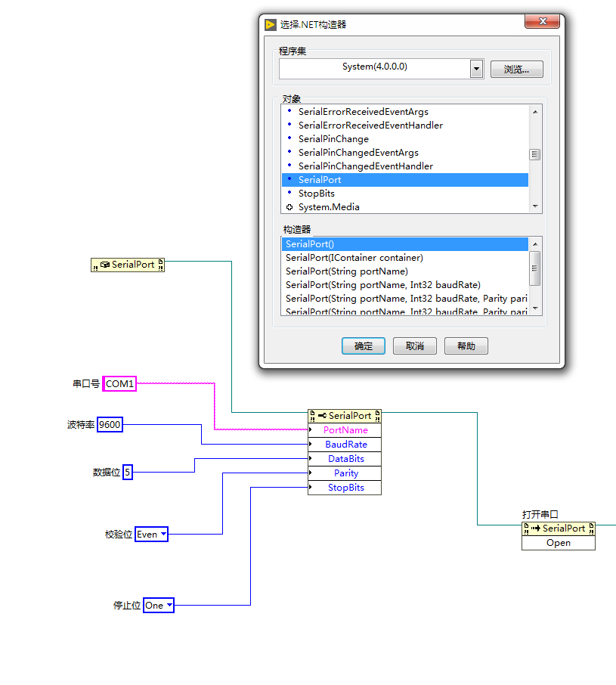Pick SerialPinChangedEventArgs from the object list
The width and height of the screenshot is (616, 685).
pyautogui.click(x=405, y=153)
